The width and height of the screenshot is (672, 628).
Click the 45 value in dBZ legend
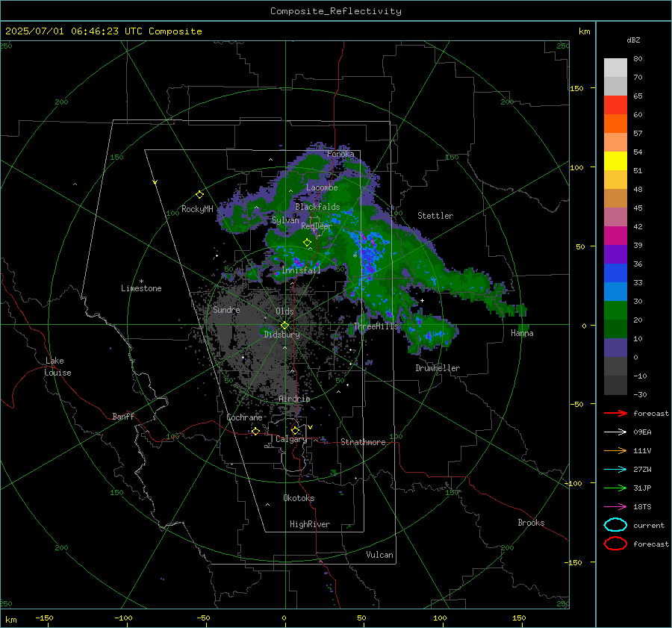[x=638, y=208]
